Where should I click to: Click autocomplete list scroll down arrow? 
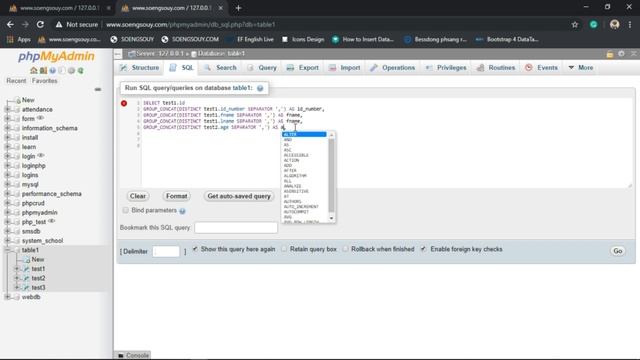(331, 218)
